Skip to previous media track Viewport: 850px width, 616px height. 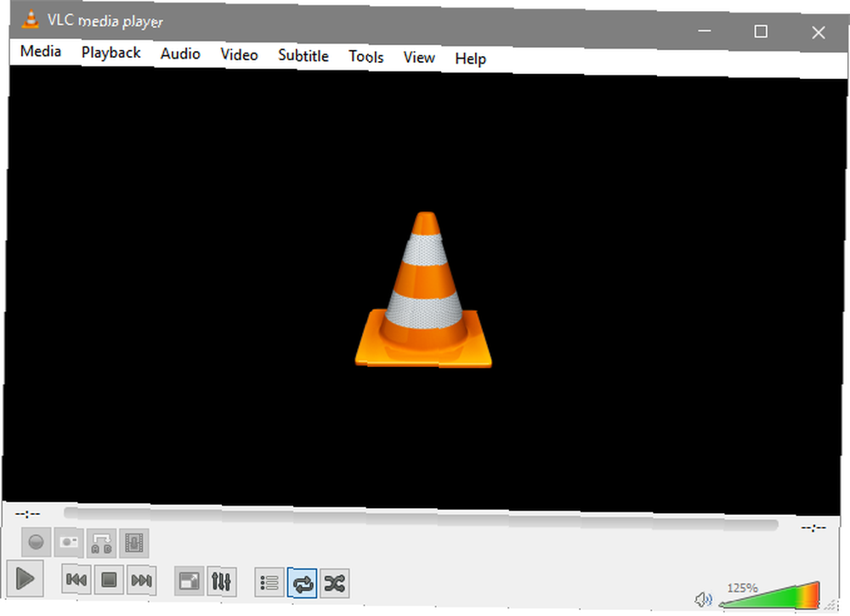tap(76, 580)
